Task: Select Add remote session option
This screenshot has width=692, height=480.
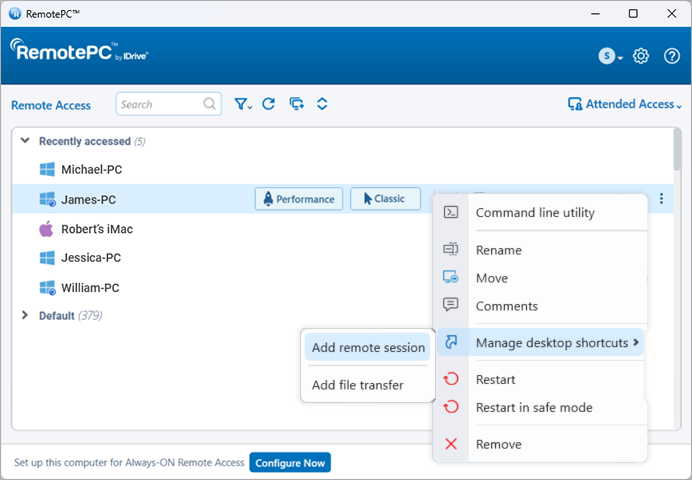Action: (368, 348)
